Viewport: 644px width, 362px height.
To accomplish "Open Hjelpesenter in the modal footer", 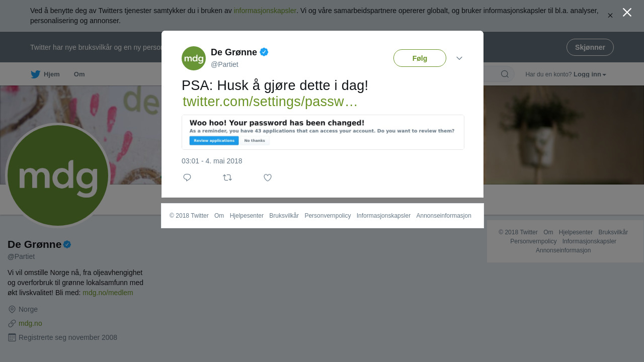I will pos(247,216).
